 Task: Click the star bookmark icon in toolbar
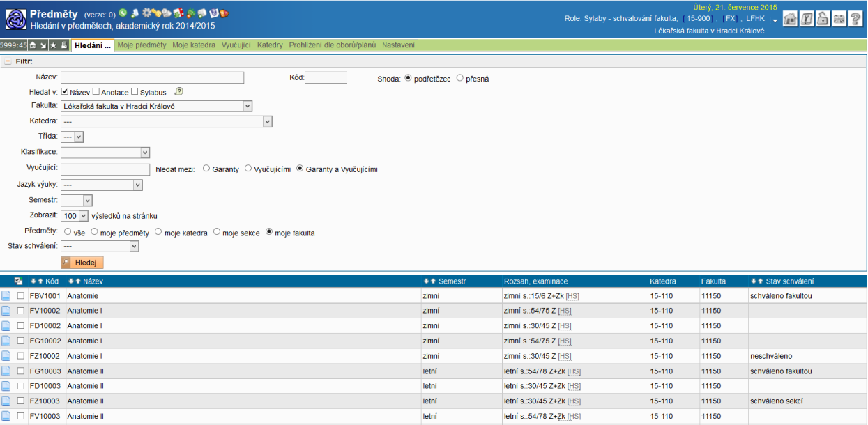click(53, 45)
